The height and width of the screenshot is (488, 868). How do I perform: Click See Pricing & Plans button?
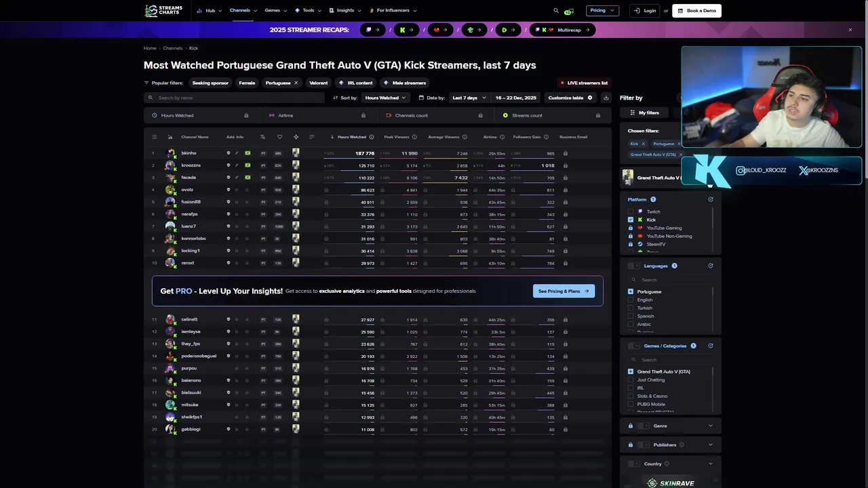tap(564, 291)
